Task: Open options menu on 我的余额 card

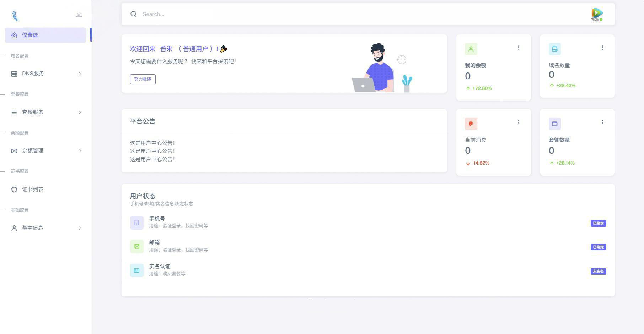Action: pos(519,48)
